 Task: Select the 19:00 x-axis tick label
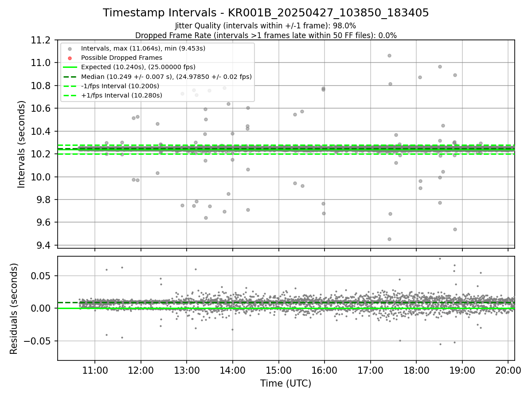pos(462,370)
